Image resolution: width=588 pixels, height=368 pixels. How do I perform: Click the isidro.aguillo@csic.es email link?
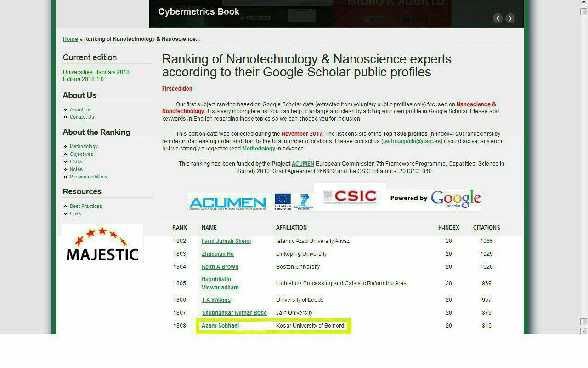pos(412,141)
